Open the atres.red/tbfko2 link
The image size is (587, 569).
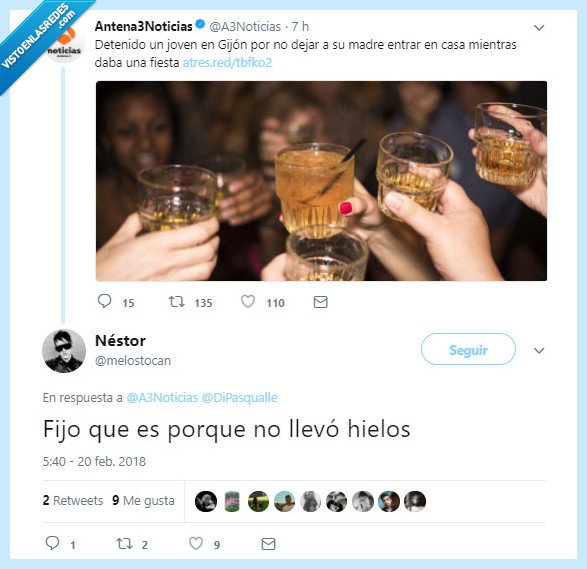[227, 63]
